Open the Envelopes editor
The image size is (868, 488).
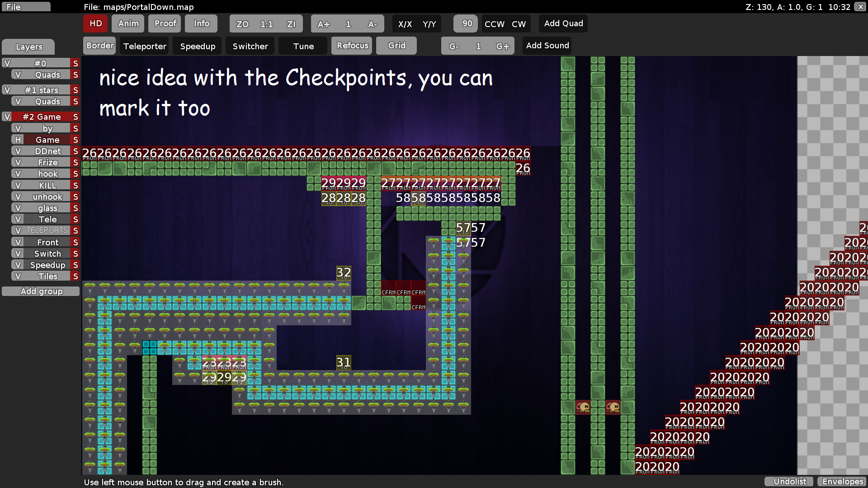842,481
